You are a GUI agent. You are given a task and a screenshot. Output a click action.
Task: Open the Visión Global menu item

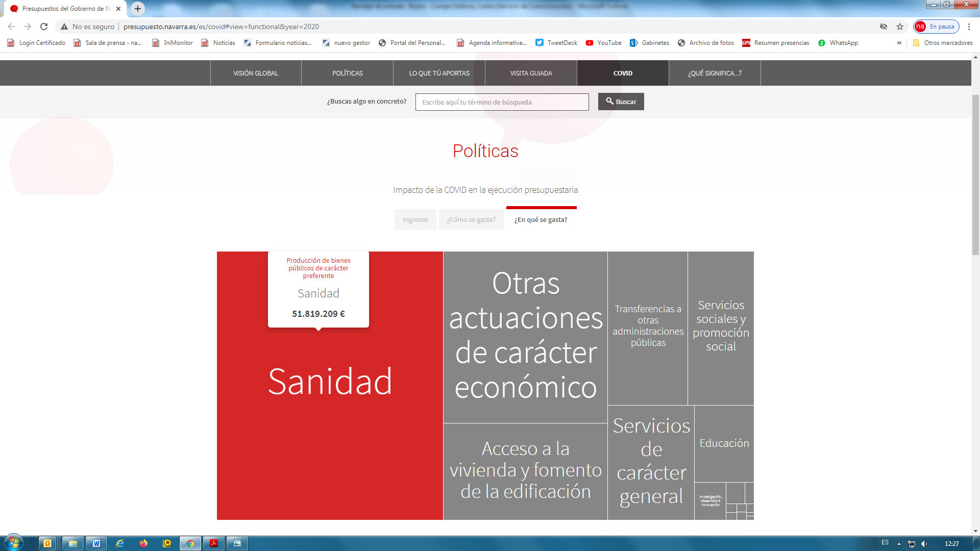coord(256,73)
